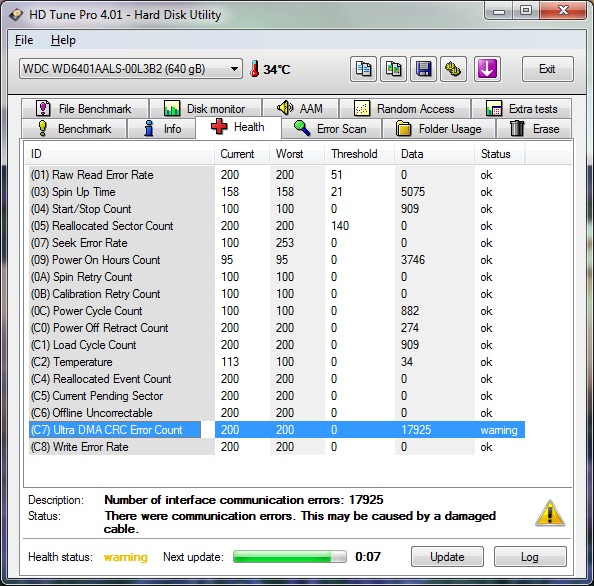Viewport: 594px width, 586px height.
Task: Select the Spin Retry Count row
Action: tap(277, 277)
